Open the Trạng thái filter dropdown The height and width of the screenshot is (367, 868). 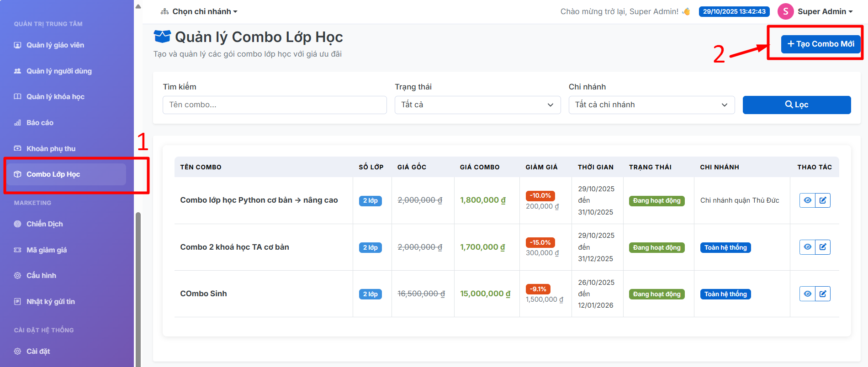coord(477,105)
